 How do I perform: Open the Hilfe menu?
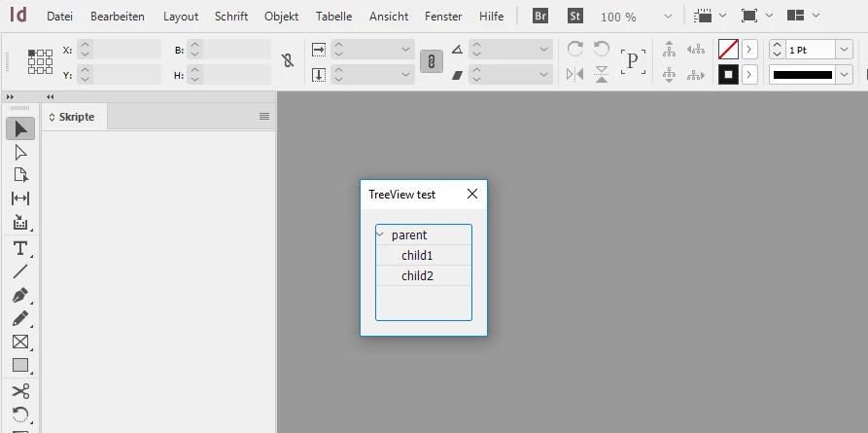(x=492, y=17)
